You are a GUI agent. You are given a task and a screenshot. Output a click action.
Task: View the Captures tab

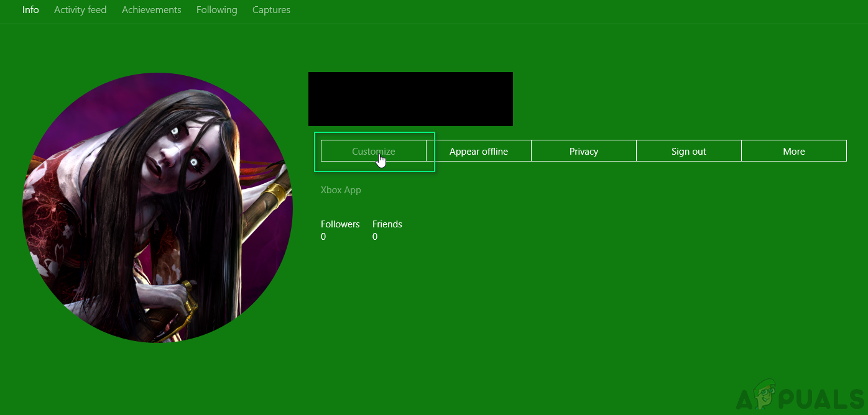271,10
